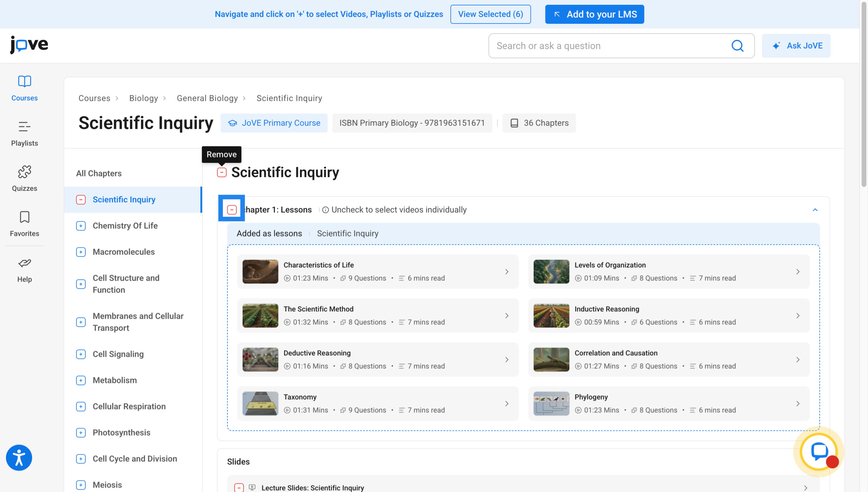Viewport: 868px width, 492px height.
Task: Open Phylogeny lesson thumbnail
Action: coord(551,403)
